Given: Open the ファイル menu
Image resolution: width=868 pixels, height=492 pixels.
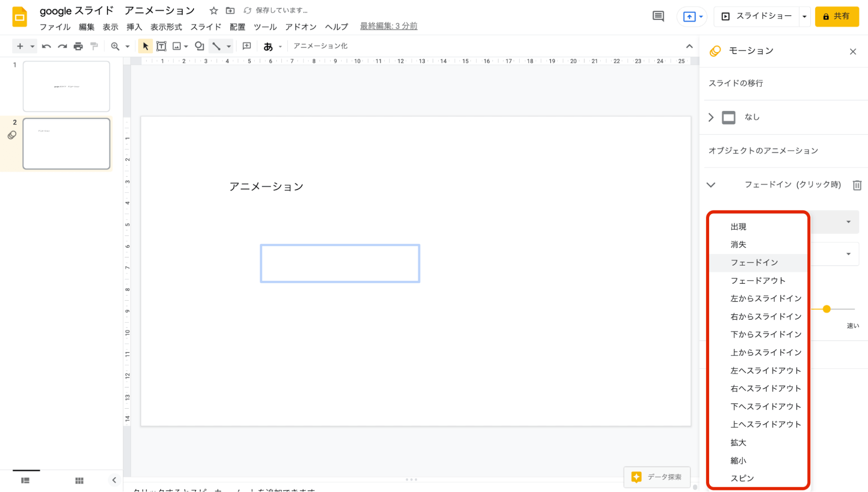Looking at the screenshot, I should pos(55,27).
